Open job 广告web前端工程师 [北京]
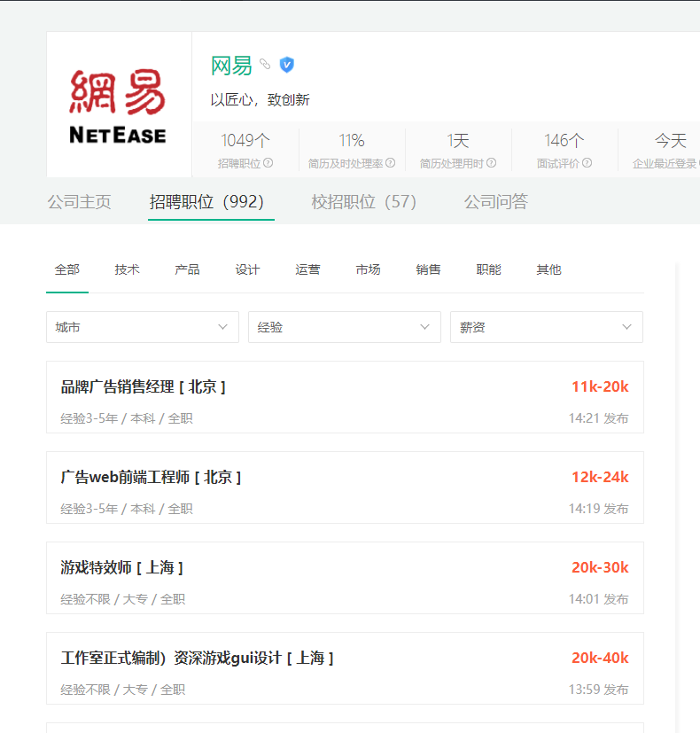Screen dimensions: 700x733 click(x=151, y=477)
